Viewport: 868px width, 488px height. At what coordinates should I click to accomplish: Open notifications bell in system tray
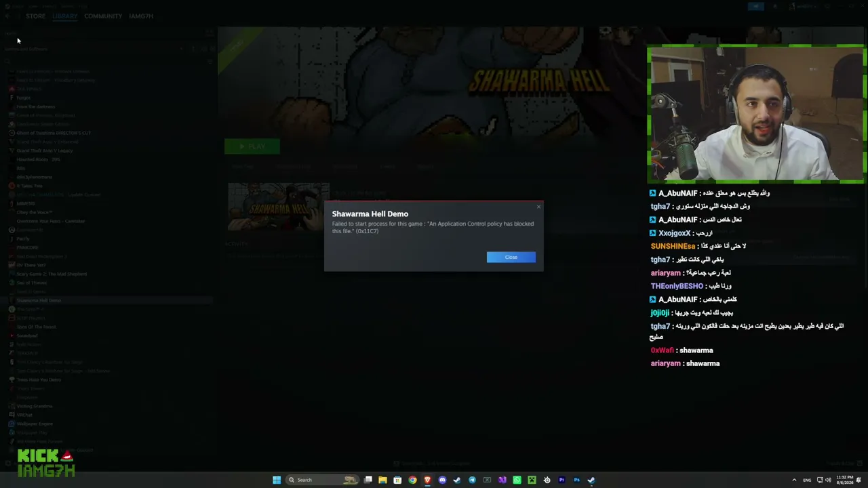859,480
